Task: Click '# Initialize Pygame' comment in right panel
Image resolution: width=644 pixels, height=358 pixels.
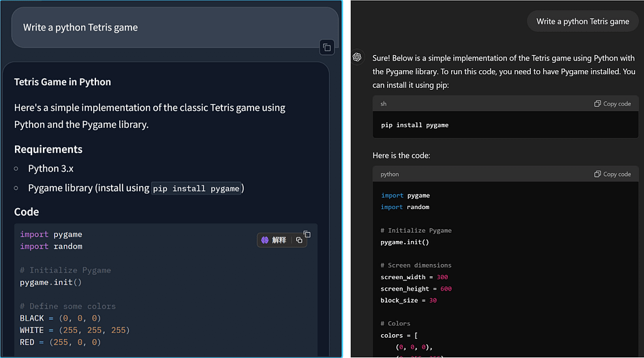Action: click(x=416, y=231)
